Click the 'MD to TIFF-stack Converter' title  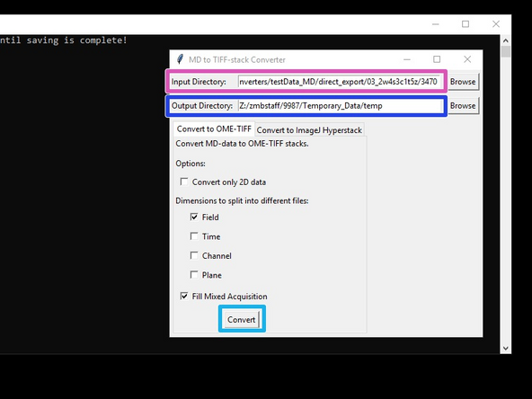click(x=237, y=59)
